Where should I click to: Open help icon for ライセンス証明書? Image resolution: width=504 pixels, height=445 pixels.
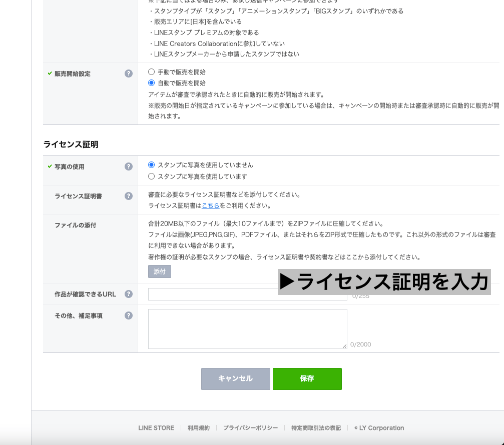[x=129, y=196]
